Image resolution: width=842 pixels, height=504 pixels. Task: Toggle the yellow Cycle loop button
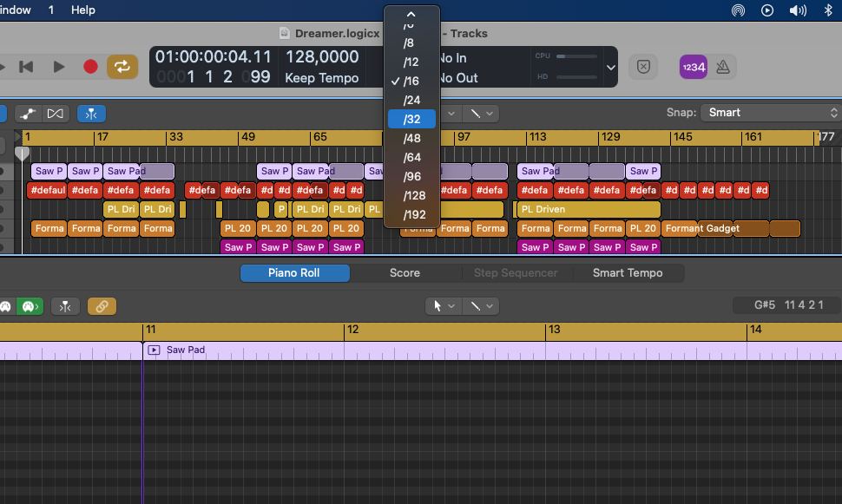[122, 67]
